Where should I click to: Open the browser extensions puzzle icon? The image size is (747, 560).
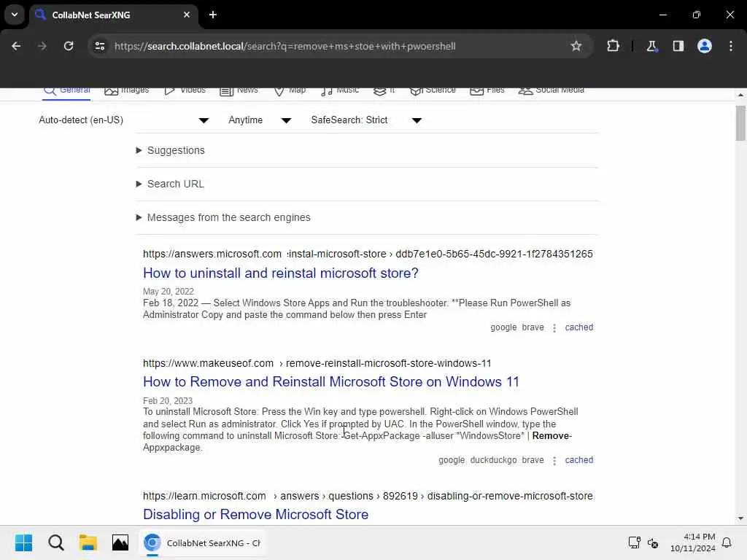point(613,46)
